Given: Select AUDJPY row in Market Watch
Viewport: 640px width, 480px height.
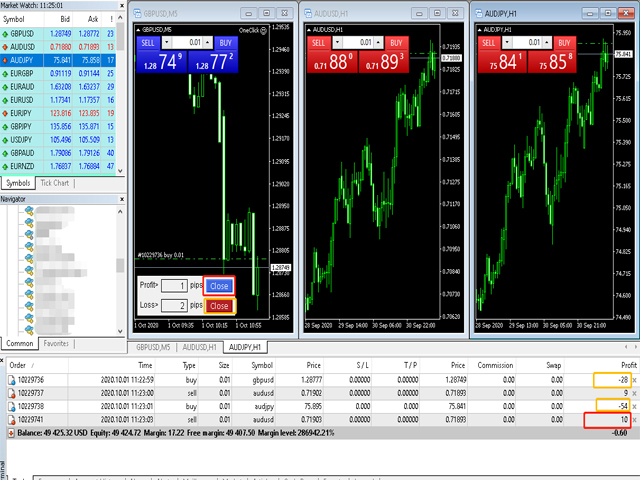Looking at the screenshot, I should (x=58, y=60).
